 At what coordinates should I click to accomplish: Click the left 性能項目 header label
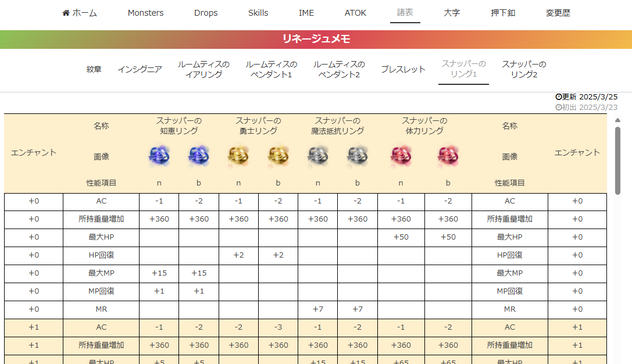coord(101,183)
